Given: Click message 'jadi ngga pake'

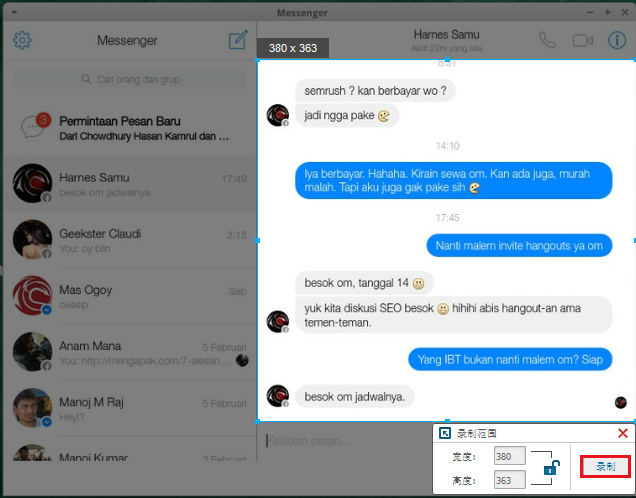Looking at the screenshot, I should [x=347, y=116].
